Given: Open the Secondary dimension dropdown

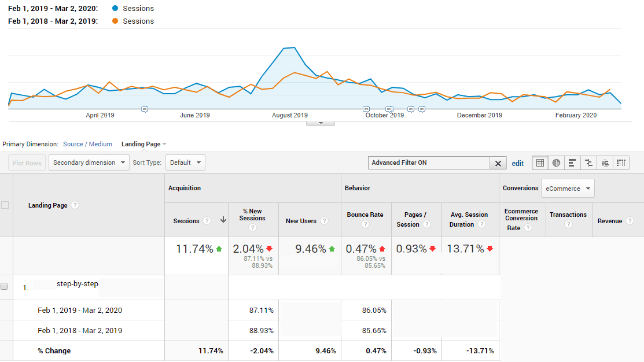Looking at the screenshot, I should click(89, 162).
